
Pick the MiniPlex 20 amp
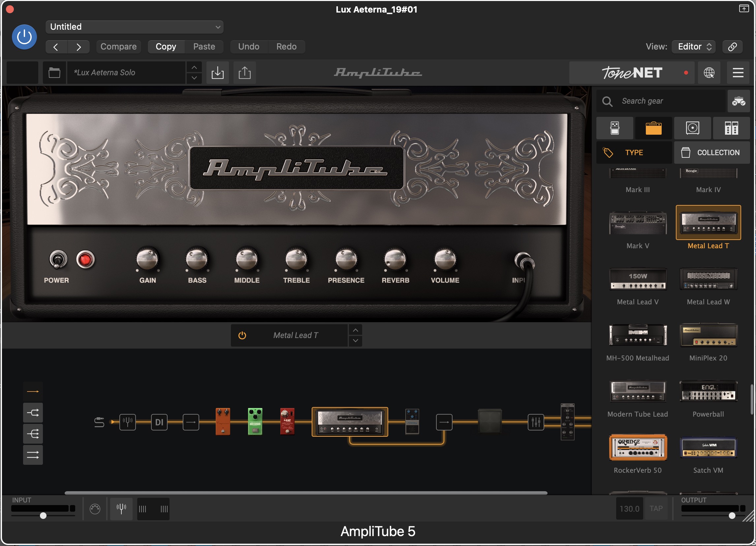[708, 335]
